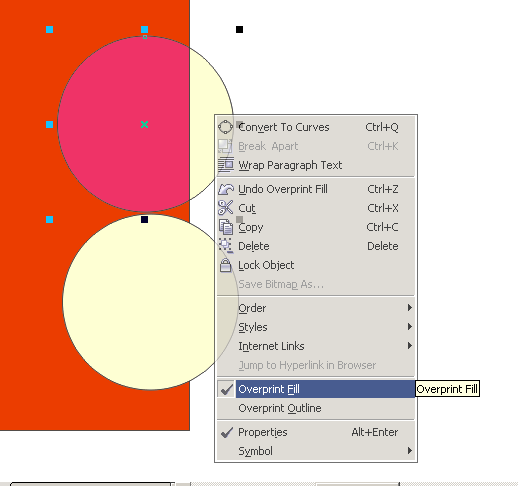Click the green X center marker
The height and width of the screenshot is (486, 518).
coord(144,124)
